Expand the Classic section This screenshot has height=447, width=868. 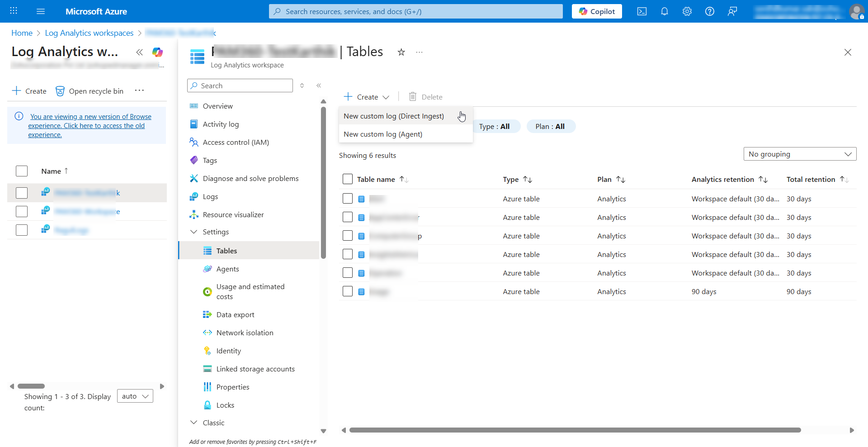194,422
